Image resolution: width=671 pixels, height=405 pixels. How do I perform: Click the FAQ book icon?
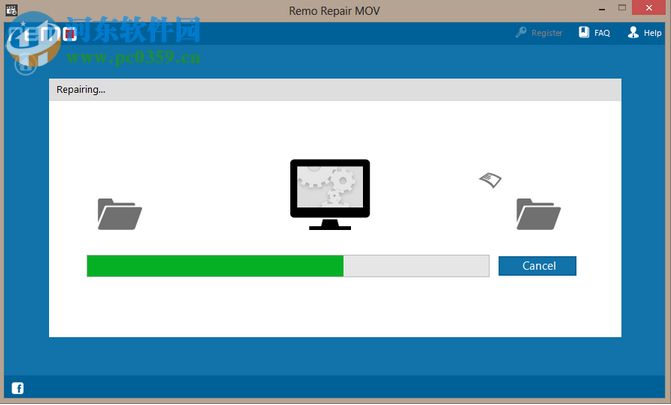tap(584, 32)
